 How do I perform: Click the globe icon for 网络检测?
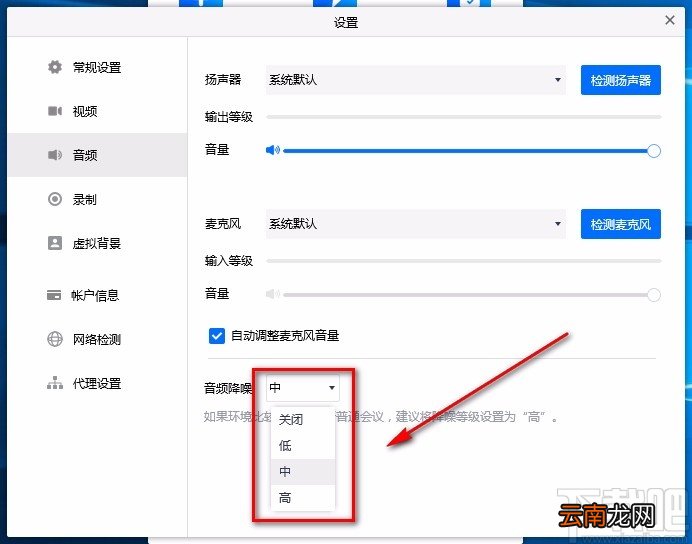pos(55,339)
